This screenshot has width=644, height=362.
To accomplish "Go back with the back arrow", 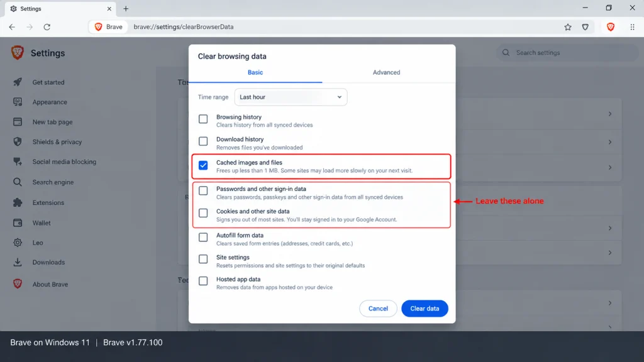I will [12, 27].
